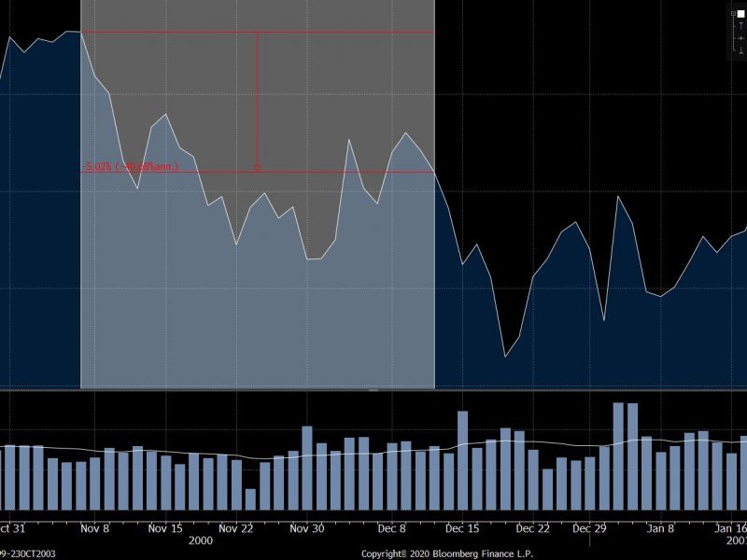The height and width of the screenshot is (560, 747).
Task: Click the year 2000 axis label
Action: [x=201, y=540]
